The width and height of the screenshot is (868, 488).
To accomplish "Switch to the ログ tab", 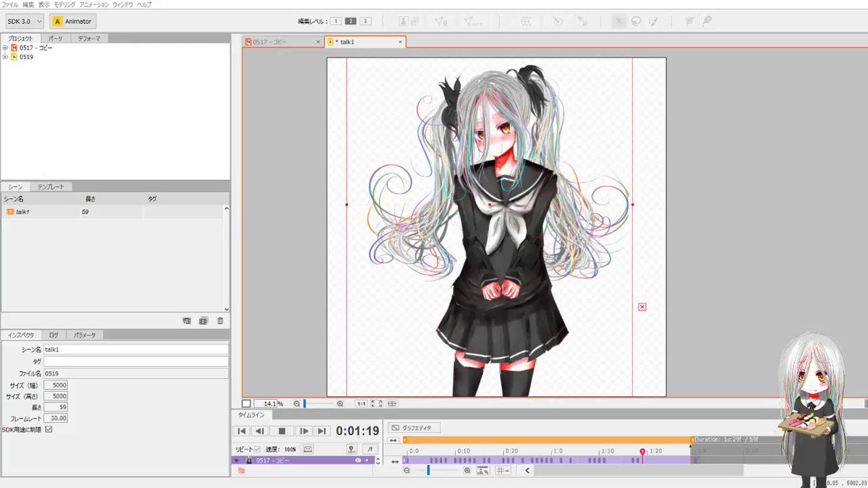I will 54,335.
